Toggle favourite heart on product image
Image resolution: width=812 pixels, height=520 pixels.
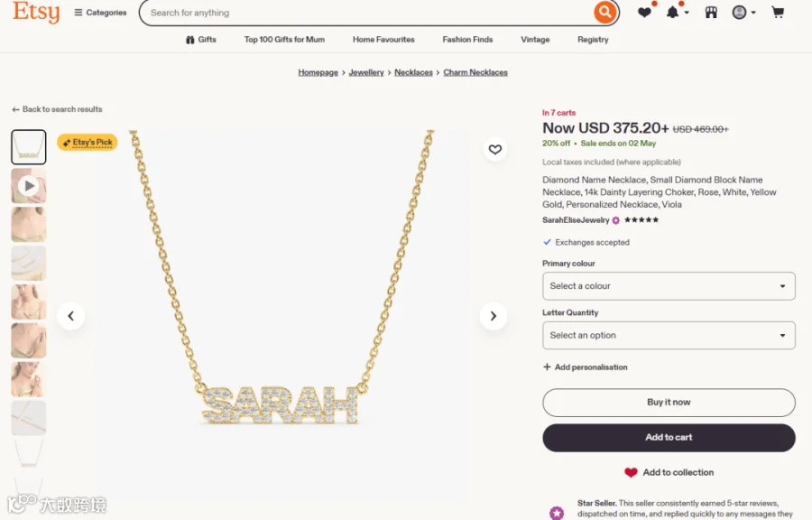coord(495,149)
